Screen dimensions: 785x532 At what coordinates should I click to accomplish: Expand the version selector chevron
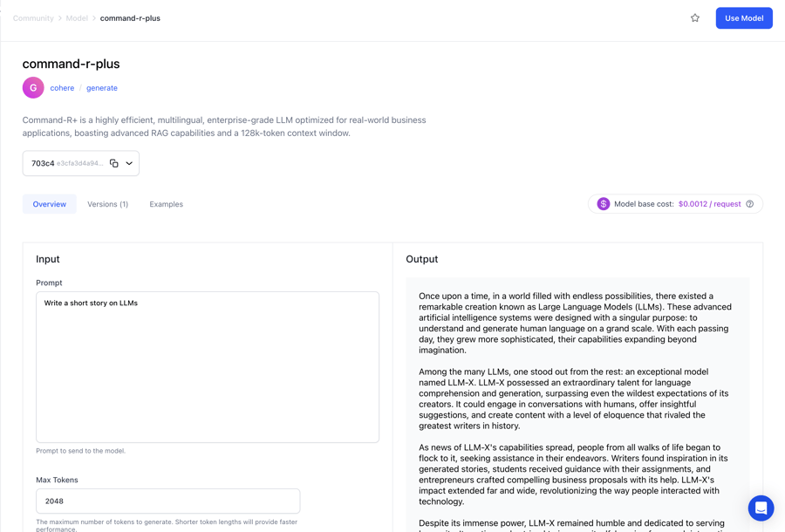pyautogui.click(x=129, y=163)
